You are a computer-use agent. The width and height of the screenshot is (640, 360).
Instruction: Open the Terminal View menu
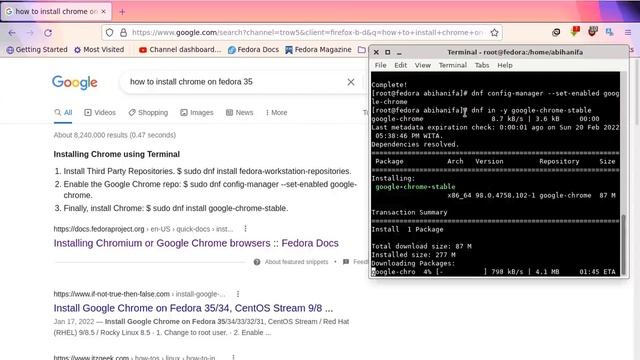tap(422, 65)
